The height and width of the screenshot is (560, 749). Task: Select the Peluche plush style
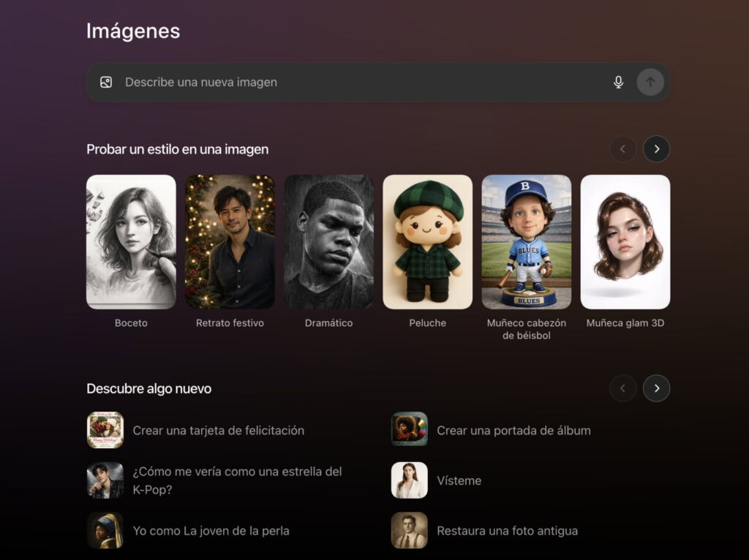coord(427,242)
